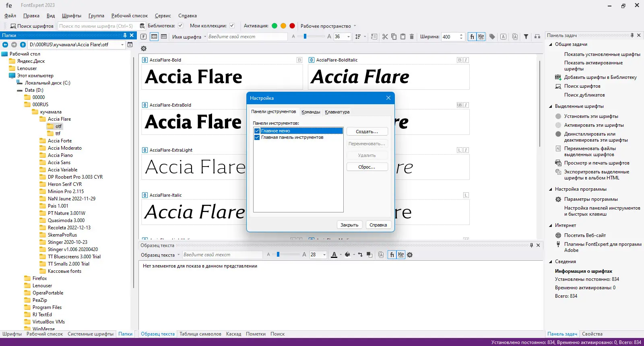Toggle kerning (Ke) in sample text toolbar
Viewport: 644px width, 346px height.
(401, 255)
